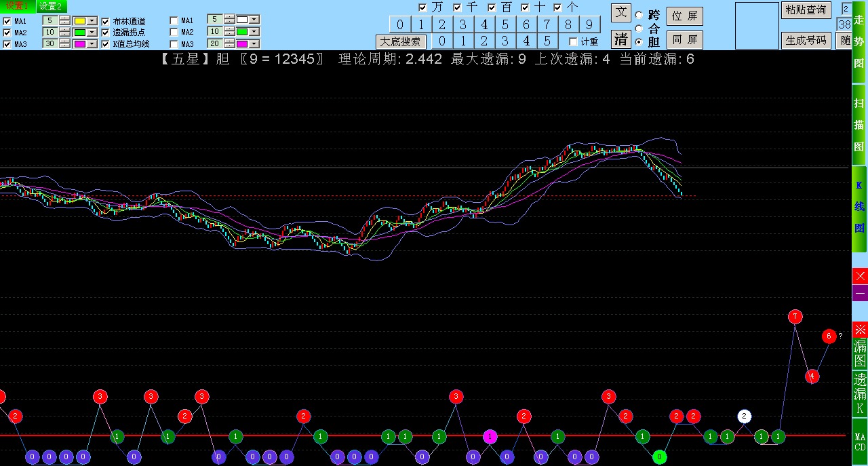The image size is (868, 466).
Task: Switch to the 扫描图 side tab
Action: click(x=859, y=126)
